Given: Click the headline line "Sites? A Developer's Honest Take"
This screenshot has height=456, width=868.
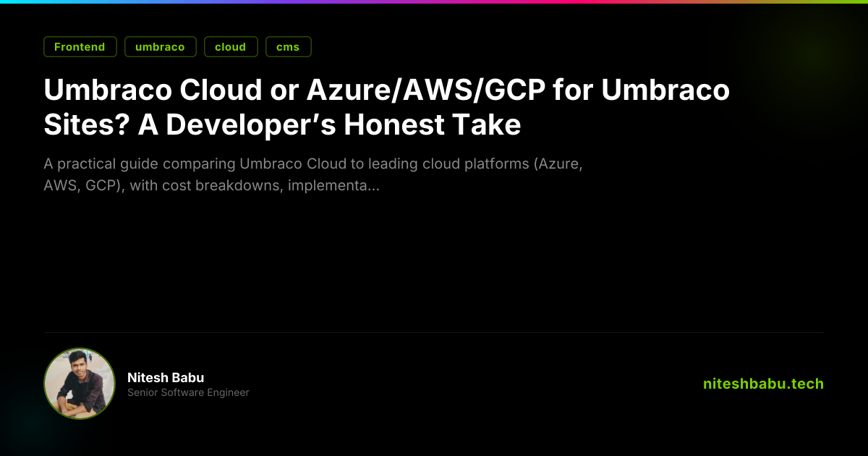Looking at the screenshot, I should [282, 125].
